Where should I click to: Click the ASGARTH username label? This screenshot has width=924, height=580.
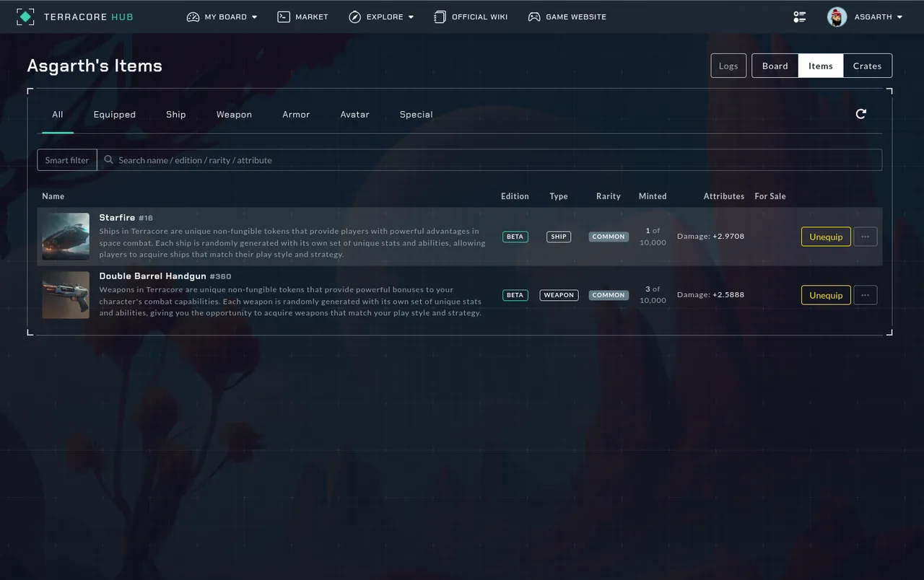click(873, 17)
